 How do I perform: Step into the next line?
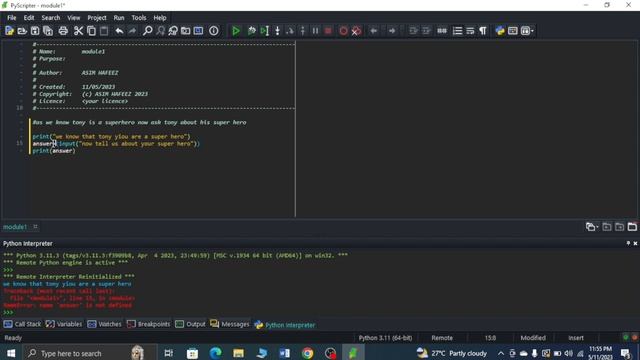coord(277,31)
